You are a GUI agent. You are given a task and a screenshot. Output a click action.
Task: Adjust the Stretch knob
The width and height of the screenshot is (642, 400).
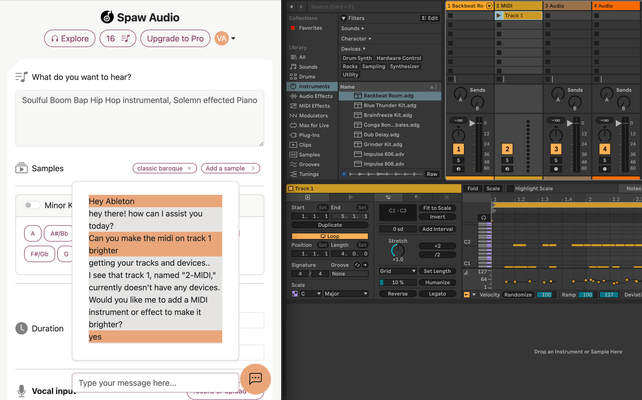[397, 250]
